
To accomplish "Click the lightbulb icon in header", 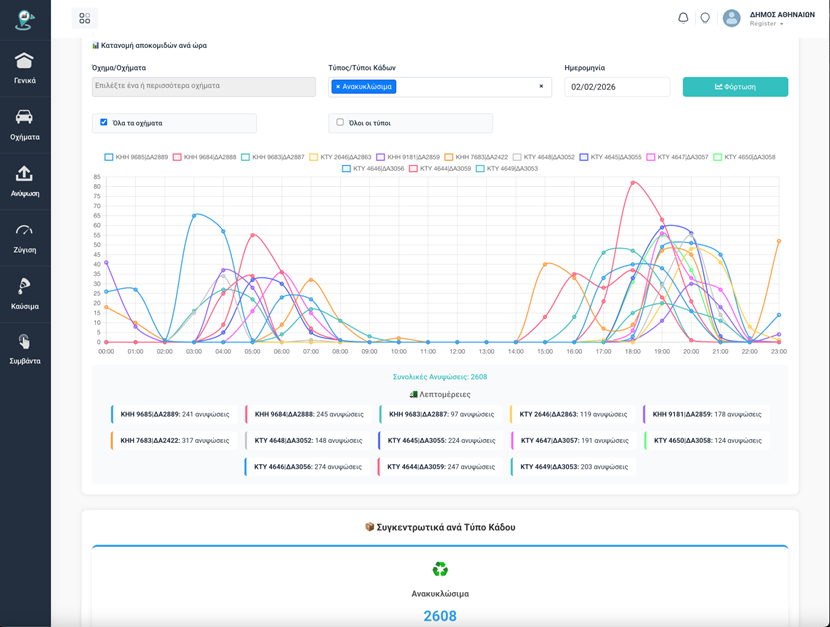I will tap(705, 18).
